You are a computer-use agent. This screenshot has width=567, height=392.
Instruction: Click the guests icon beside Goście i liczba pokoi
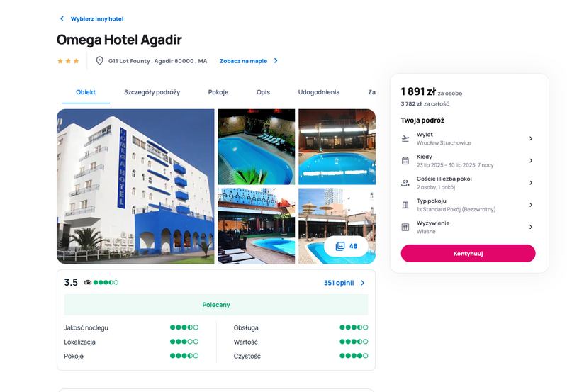[x=405, y=183]
